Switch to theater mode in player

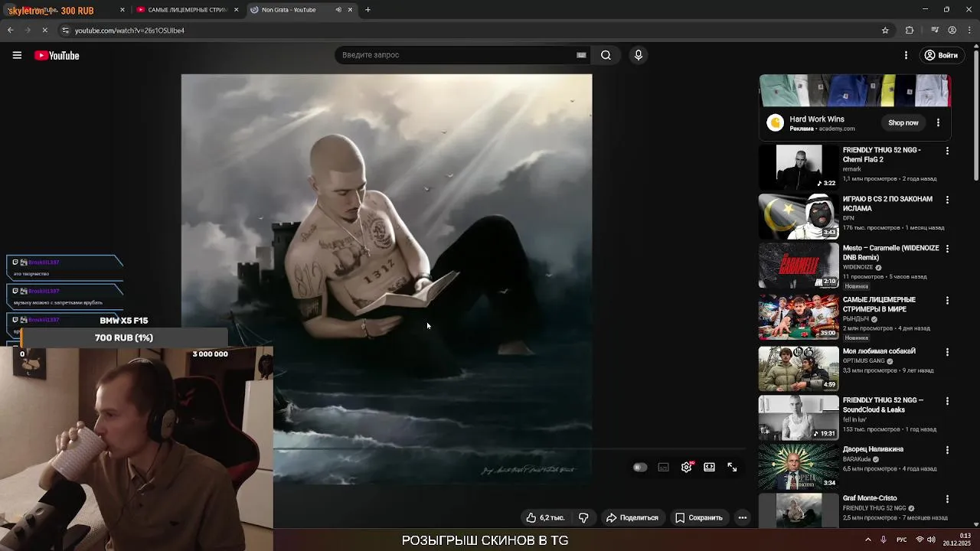pos(709,467)
